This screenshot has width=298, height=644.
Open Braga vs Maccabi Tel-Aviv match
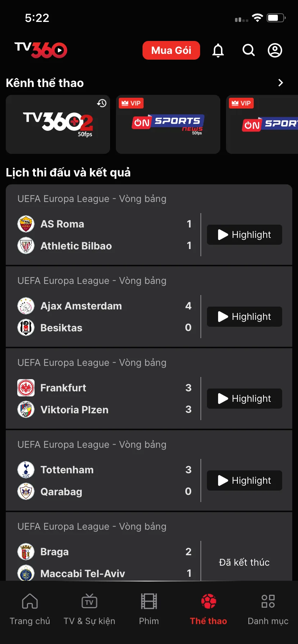point(149,547)
